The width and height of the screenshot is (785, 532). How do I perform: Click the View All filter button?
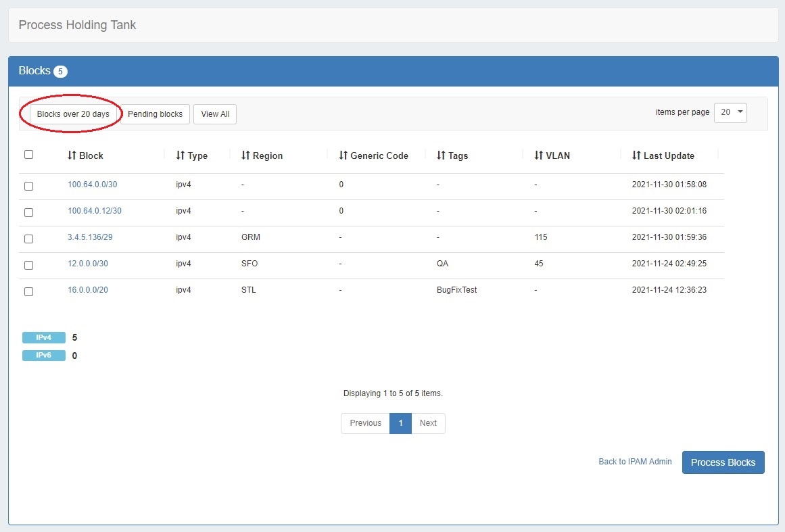click(x=215, y=114)
